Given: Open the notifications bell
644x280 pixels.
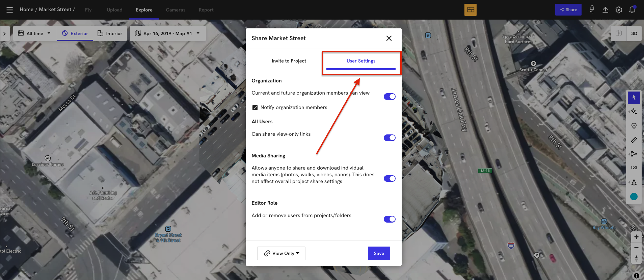Looking at the screenshot, I should pyautogui.click(x=632, y=10).
